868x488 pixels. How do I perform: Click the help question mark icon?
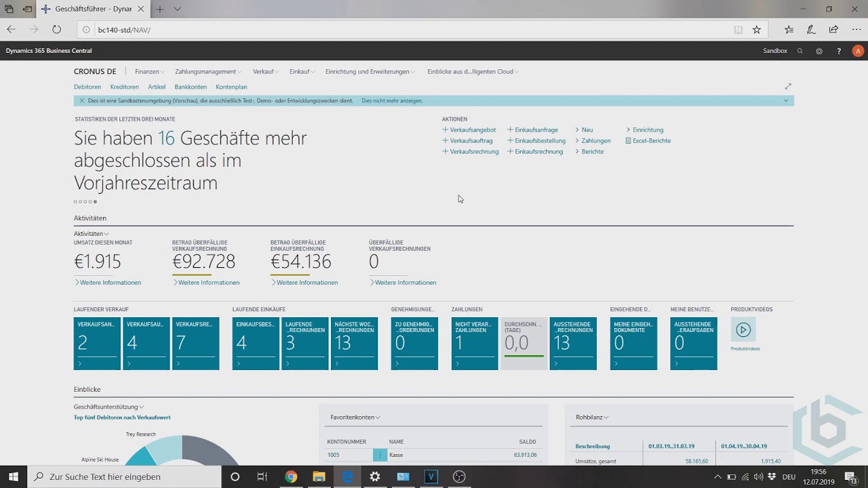click(x=839, y=51)
